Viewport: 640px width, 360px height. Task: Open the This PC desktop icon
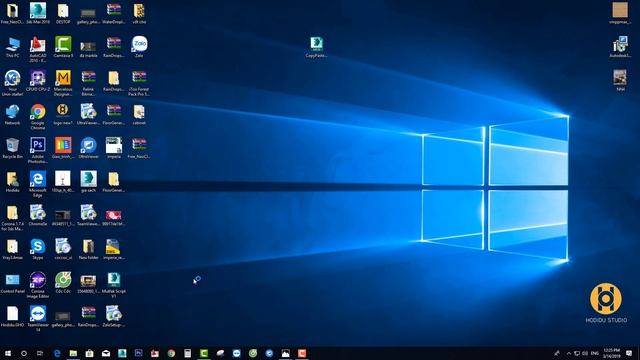(x=12, y=47)
